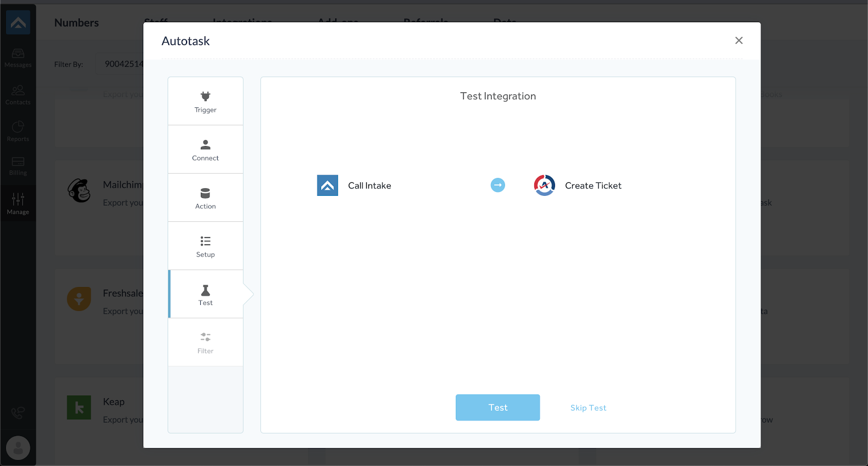The width and height of the screenshot is (868, 466).
Task: Open the Action step
Action: pos(206,198)
